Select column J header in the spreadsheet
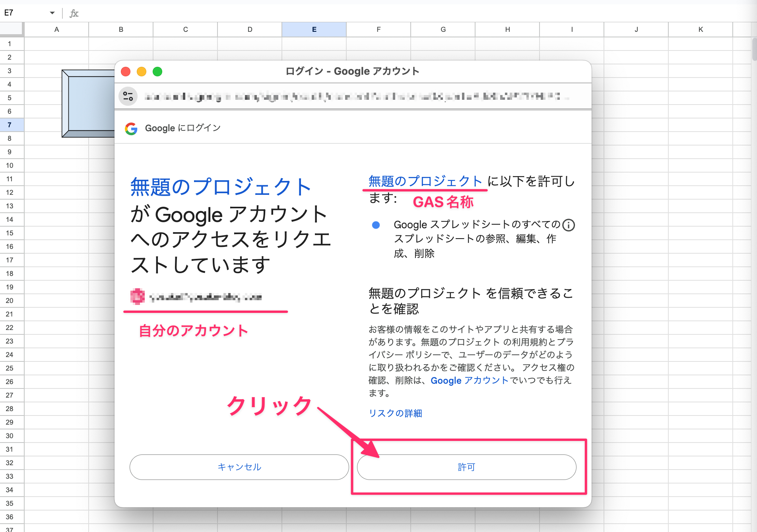 coord(636,29)
